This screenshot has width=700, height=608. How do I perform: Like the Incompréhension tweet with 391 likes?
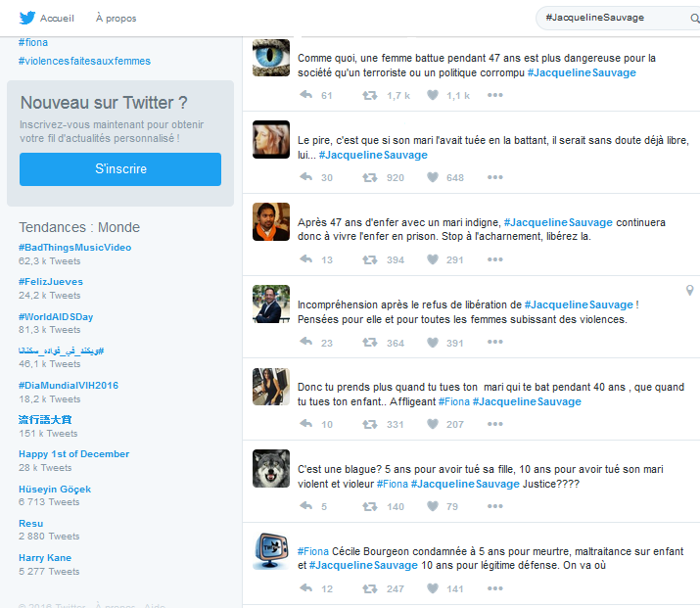(432, 342)
